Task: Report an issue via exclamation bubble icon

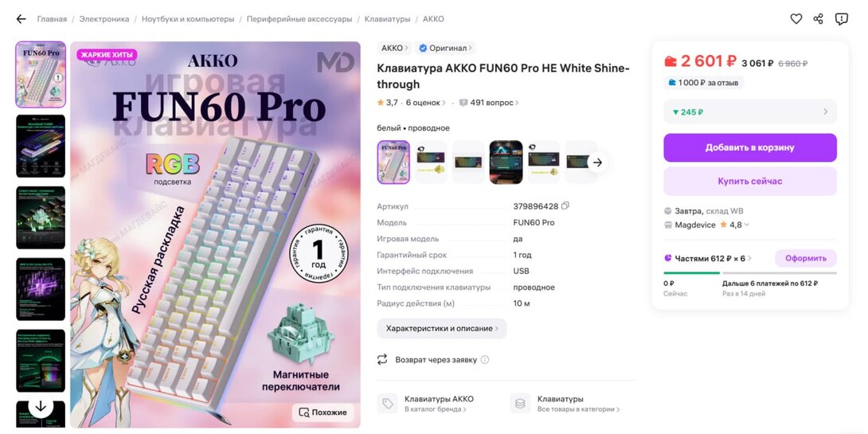Action: [842, 19]
